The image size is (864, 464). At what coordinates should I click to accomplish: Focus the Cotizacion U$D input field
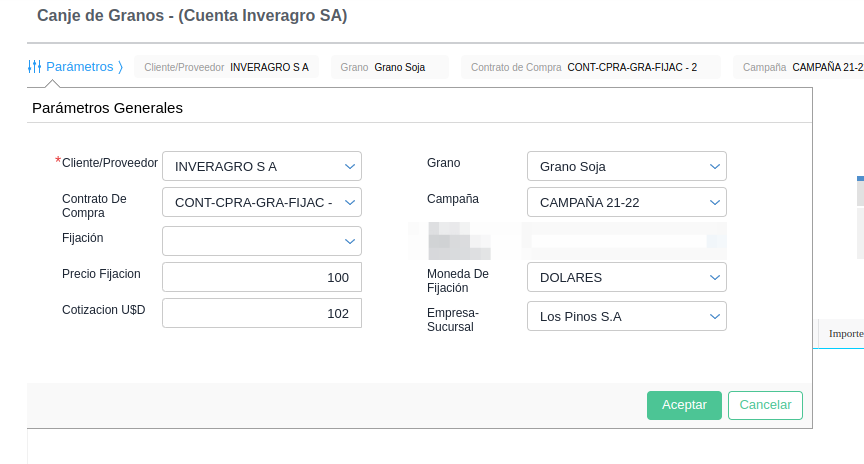click(261, 313)
